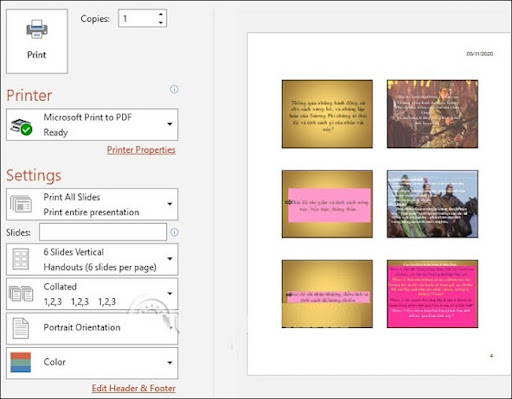The image size is (512, 399).
Task: Click the printer info icon beside Printer heading
Action: point(174,89)
